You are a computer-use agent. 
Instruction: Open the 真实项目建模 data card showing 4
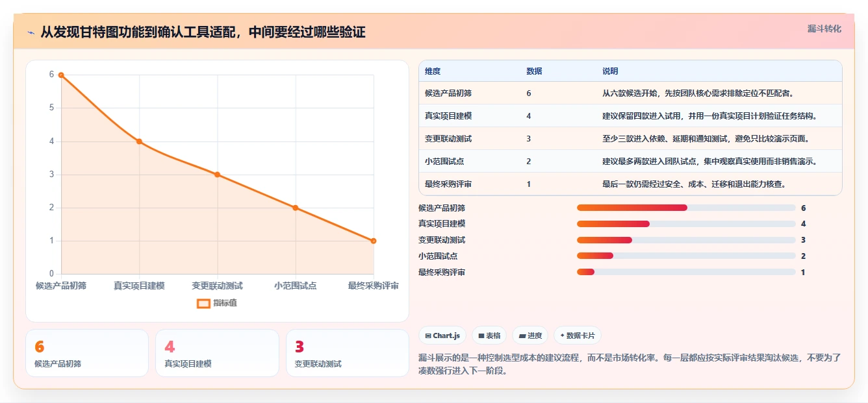[x=217, y=353]
